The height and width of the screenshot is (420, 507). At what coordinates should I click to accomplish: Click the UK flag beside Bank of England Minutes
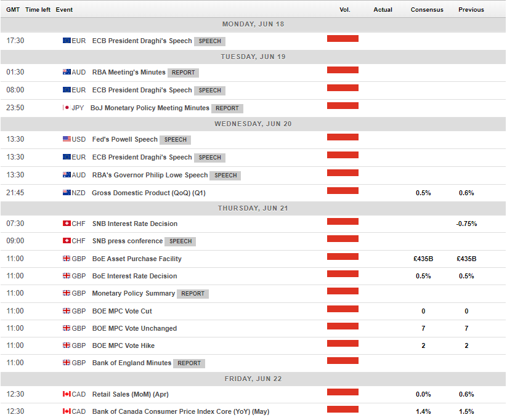pyautogui.click(x=67, y=363)
